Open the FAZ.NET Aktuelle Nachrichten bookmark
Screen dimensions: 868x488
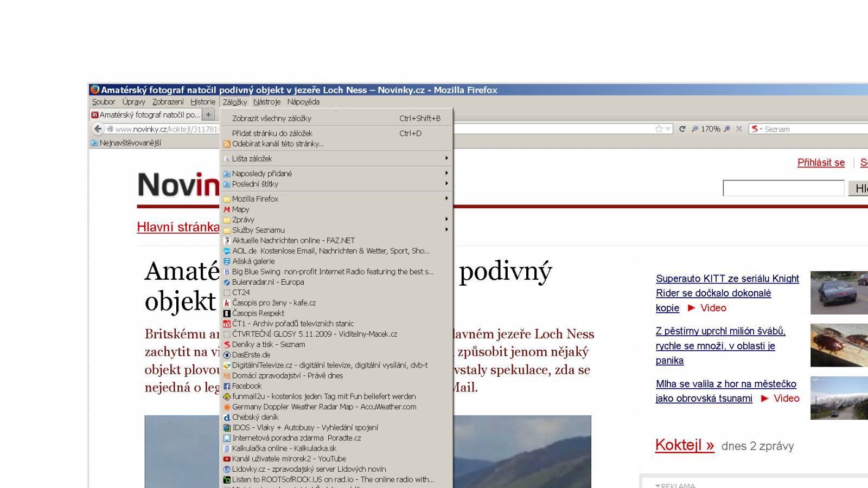pyautogui.click(x=336, y=240)
